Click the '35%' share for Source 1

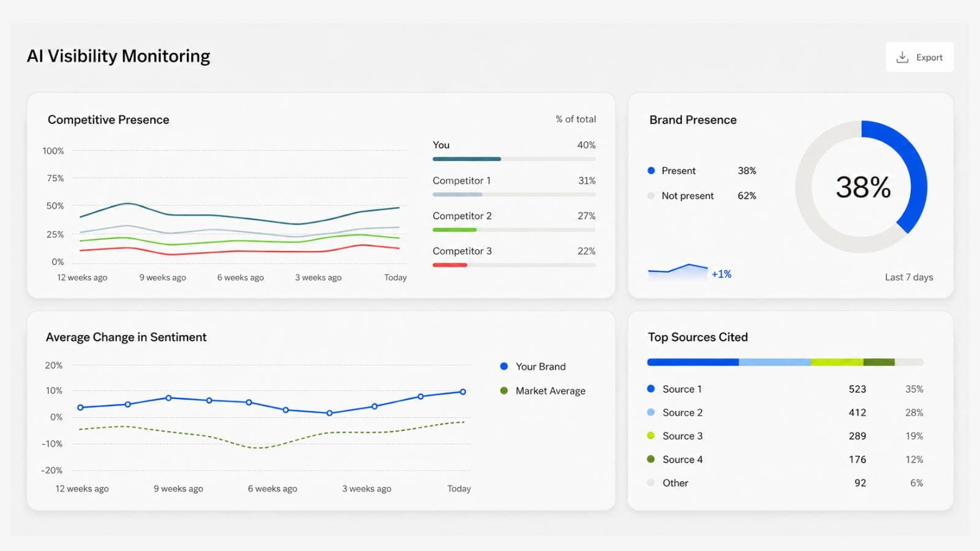(x=914, y=389)
